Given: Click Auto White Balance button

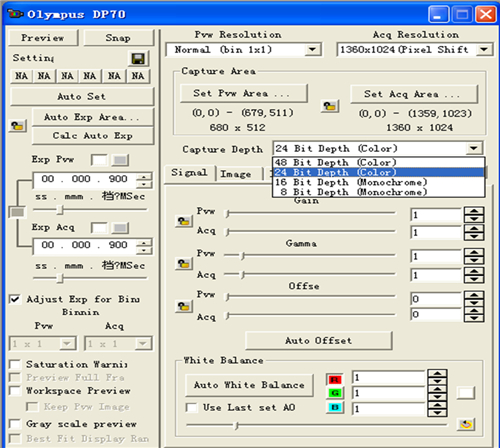Looking at the screenshot, I should tap(249, 385).
